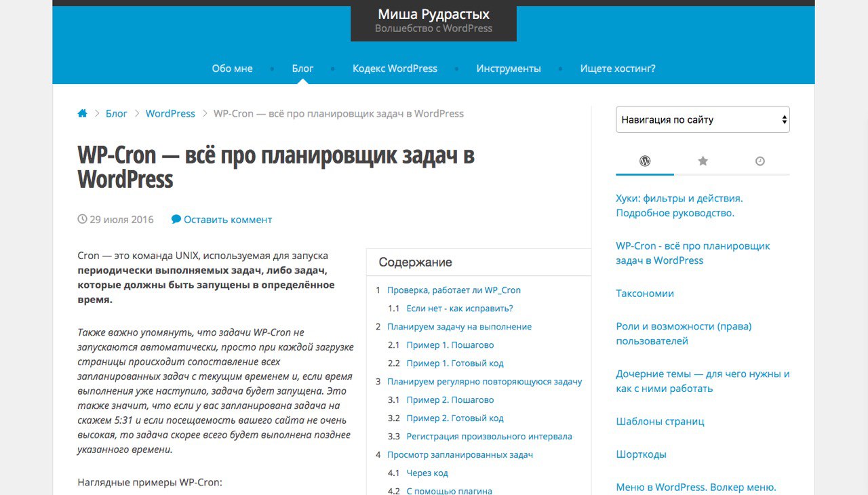This screenshot has height=495, width=868.
Task: Click the clock icon beside 29 июля 2016
Action: point(83,219)
